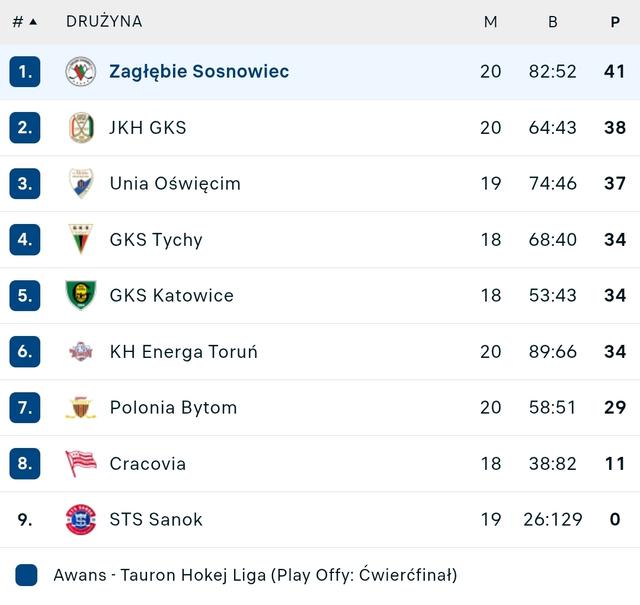Sort standings by the B column header
Image resolution: width=640 pixels, height=605 pixels.
pos(552,22)
